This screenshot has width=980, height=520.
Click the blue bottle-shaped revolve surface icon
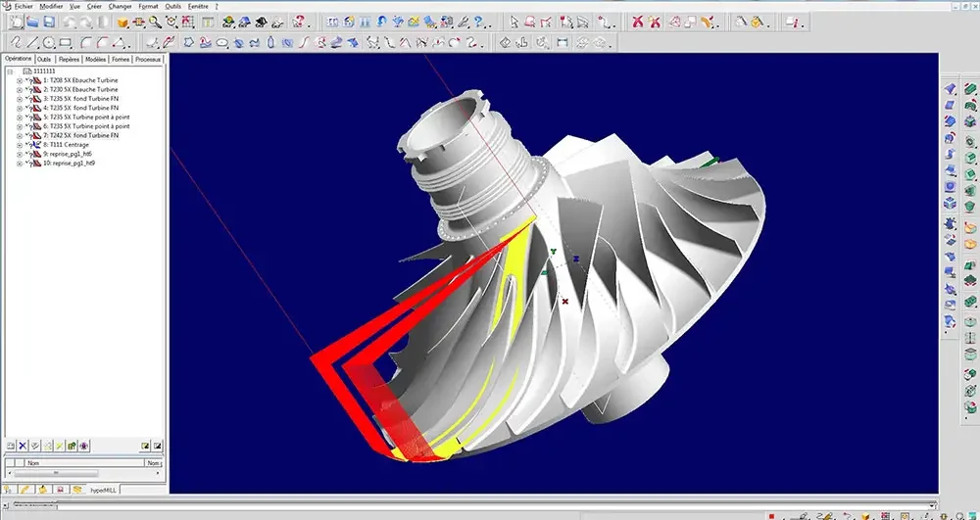coord(270,42)
